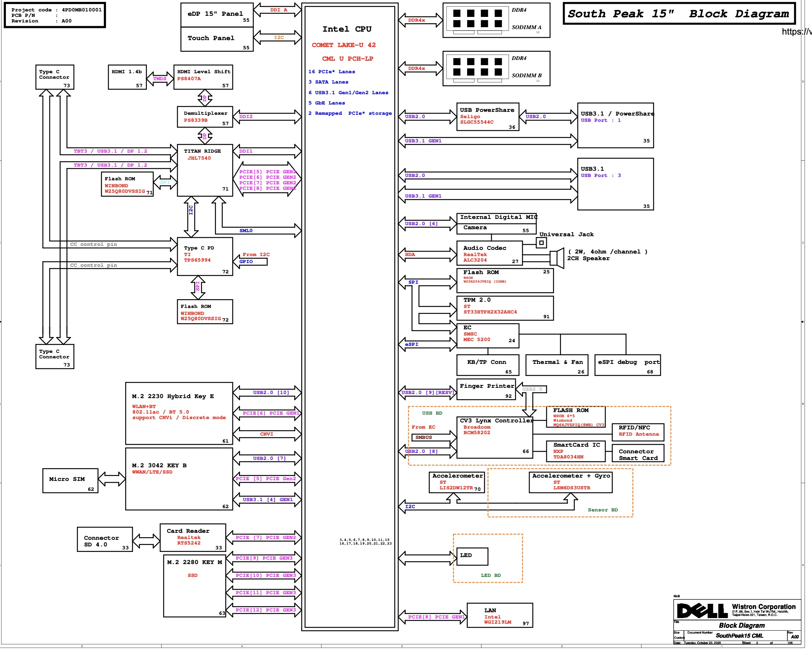Click the Thermal & Fan block

pyautogui.click(x=557, y=365)
